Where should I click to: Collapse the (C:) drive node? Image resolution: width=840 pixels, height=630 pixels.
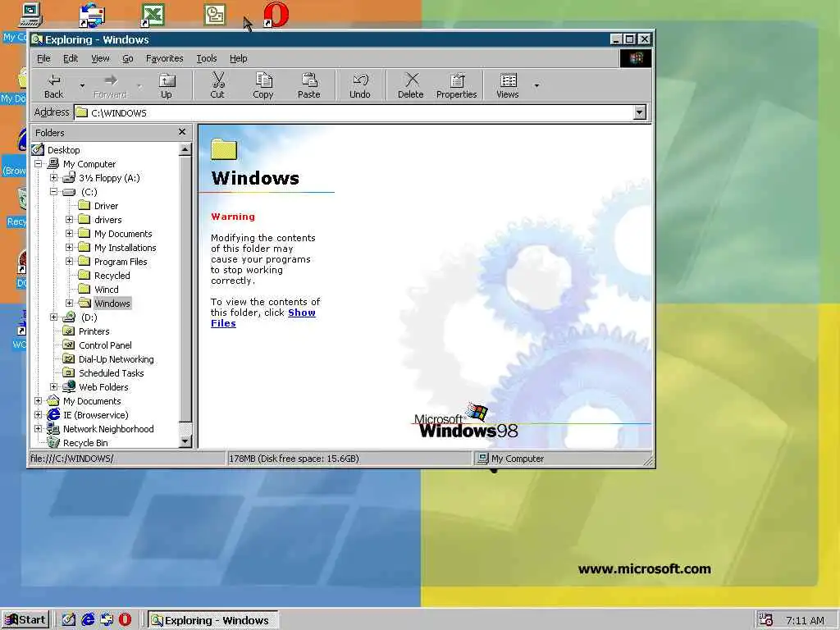pyautogui.click(x=53, y=192)
